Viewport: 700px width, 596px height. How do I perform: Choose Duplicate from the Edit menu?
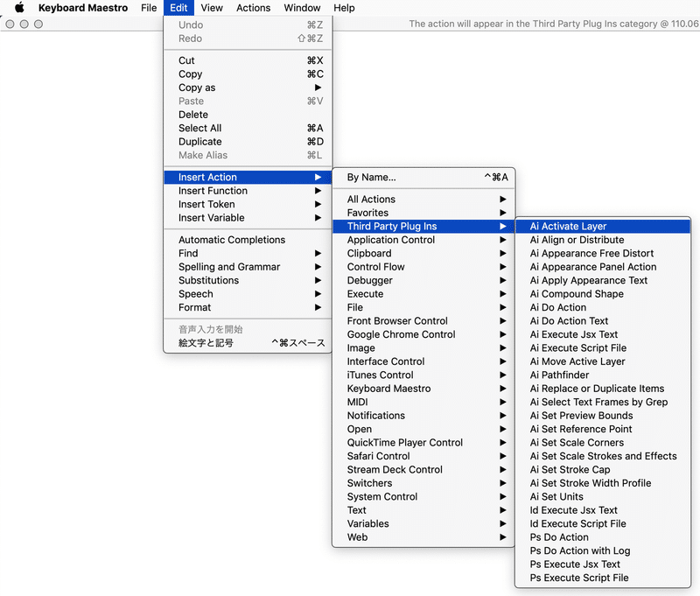(248, 142)
